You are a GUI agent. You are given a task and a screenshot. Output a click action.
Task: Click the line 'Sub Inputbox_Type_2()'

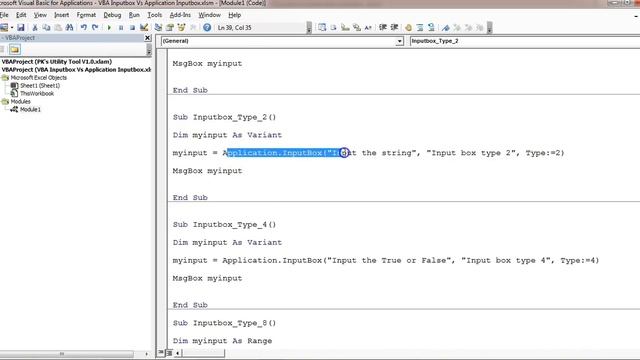pos(224,118)
